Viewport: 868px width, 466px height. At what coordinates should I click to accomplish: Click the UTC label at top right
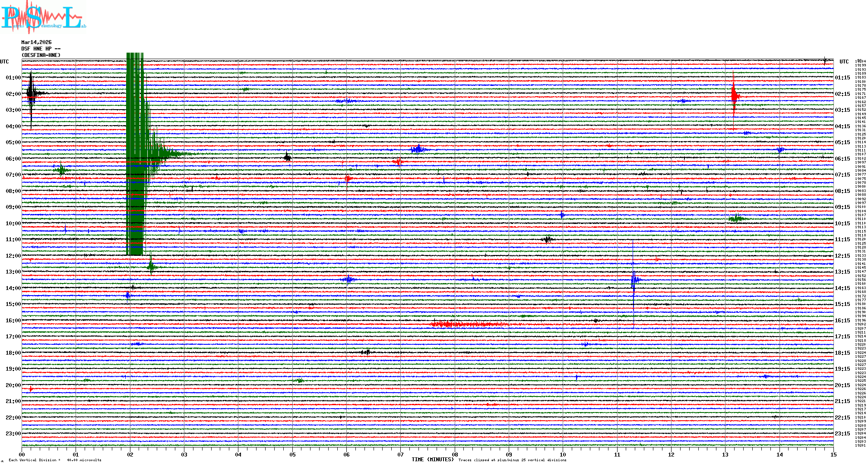coord(844,62)
